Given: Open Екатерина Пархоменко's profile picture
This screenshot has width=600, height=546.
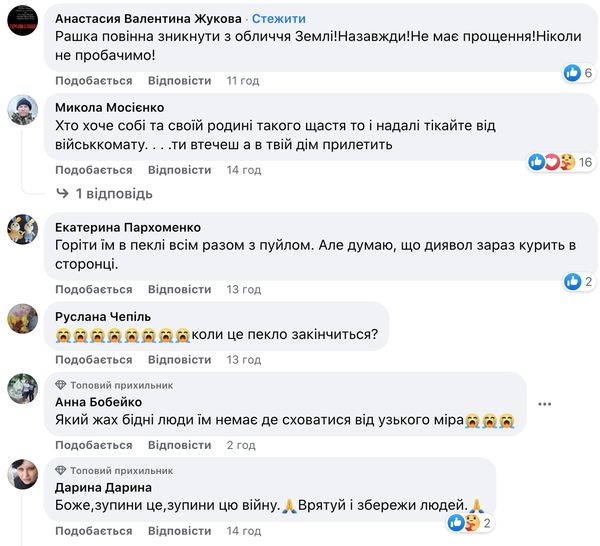Looking at the screenshot, I should click(23, 229).
